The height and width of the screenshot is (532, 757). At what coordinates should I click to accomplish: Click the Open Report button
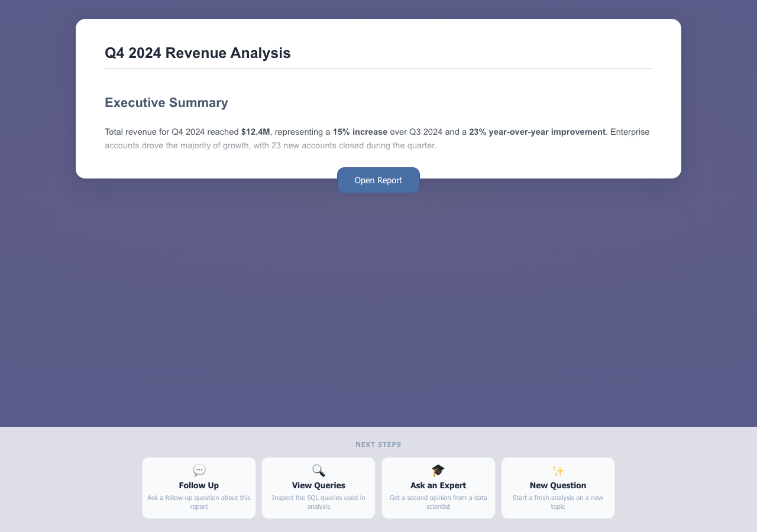[x=378, y=180]
